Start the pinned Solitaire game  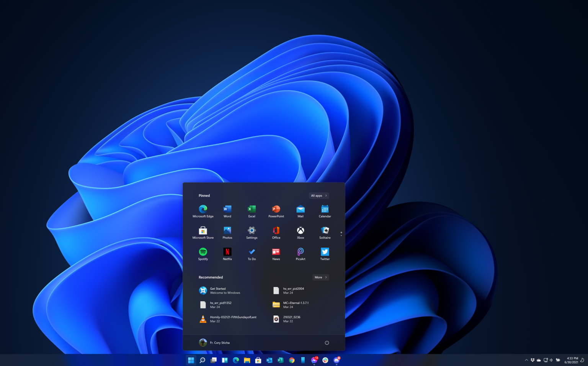click(325, 233)
